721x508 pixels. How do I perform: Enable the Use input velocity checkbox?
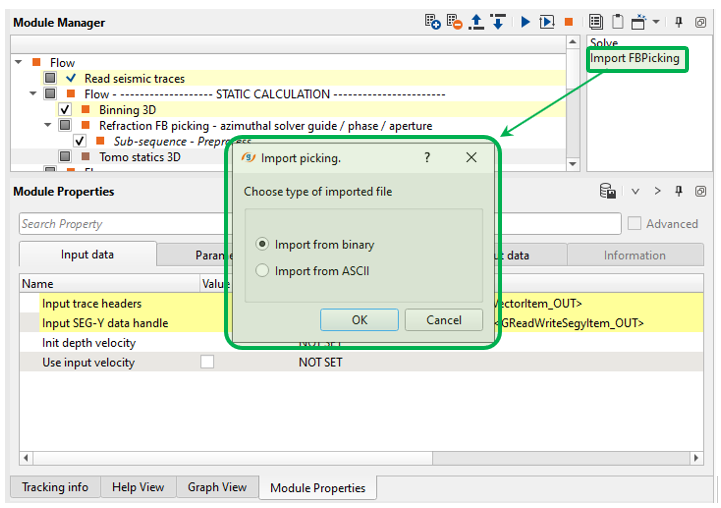pos(207,362)
